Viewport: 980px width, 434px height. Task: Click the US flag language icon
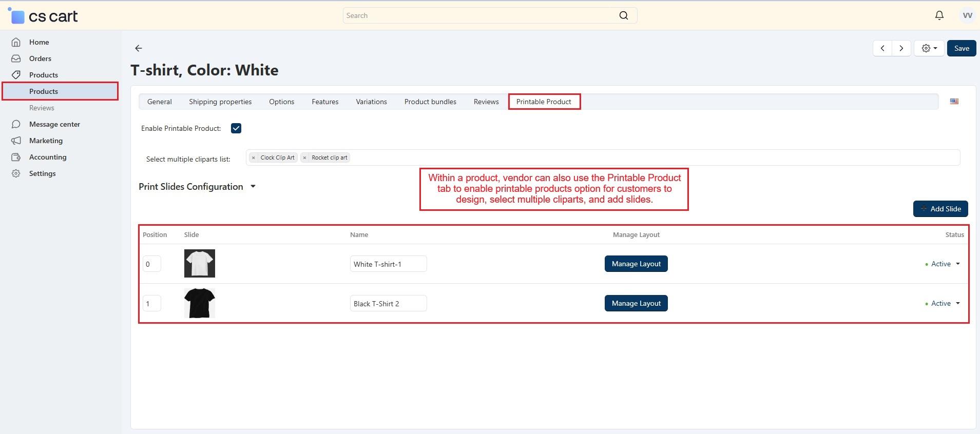point(954,102)
